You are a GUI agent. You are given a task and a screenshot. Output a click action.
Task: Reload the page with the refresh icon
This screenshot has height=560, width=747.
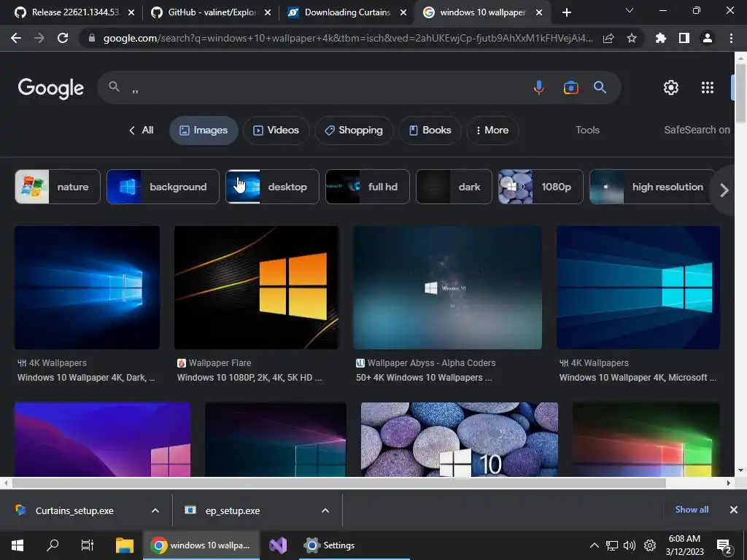63,38
